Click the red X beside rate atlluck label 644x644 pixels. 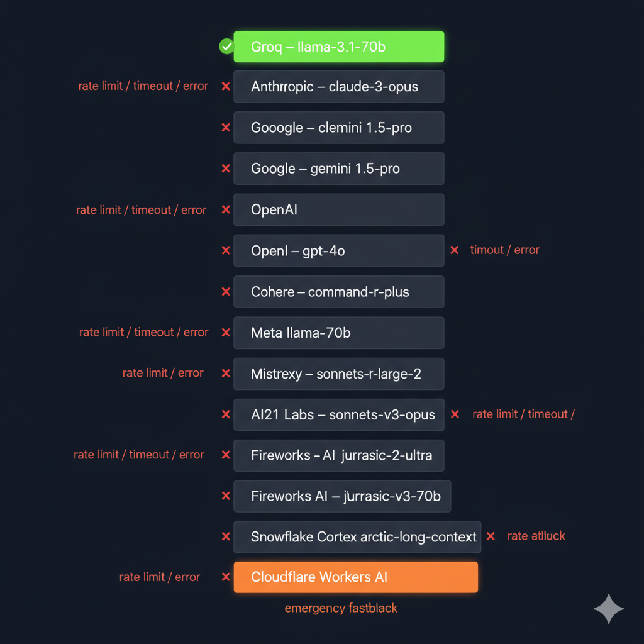tap(491, 536)
